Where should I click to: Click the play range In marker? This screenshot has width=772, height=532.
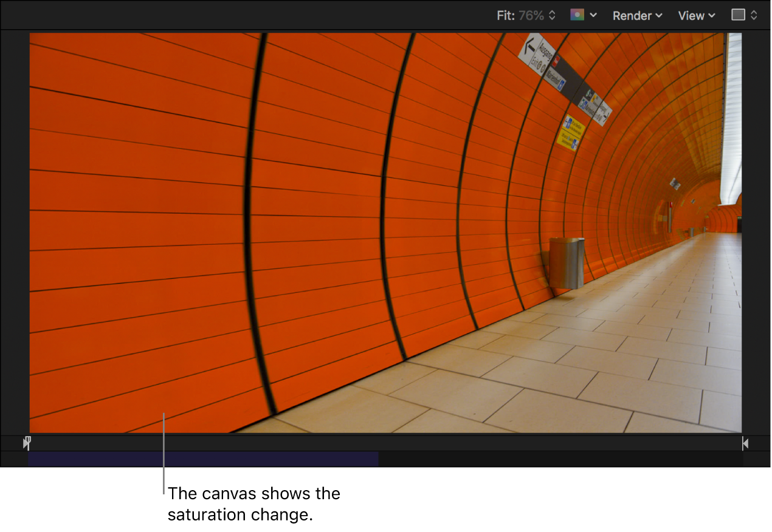tap(27, 443)
